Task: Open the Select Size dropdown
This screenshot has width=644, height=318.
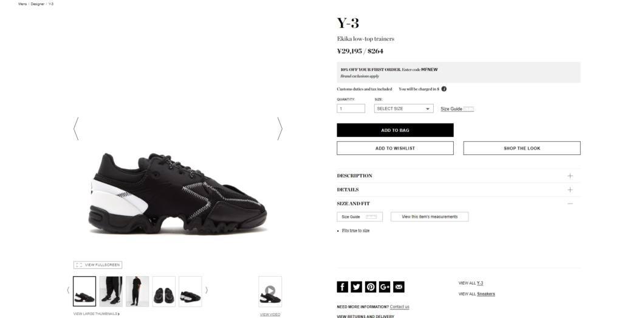Action: tap(404, 108)
